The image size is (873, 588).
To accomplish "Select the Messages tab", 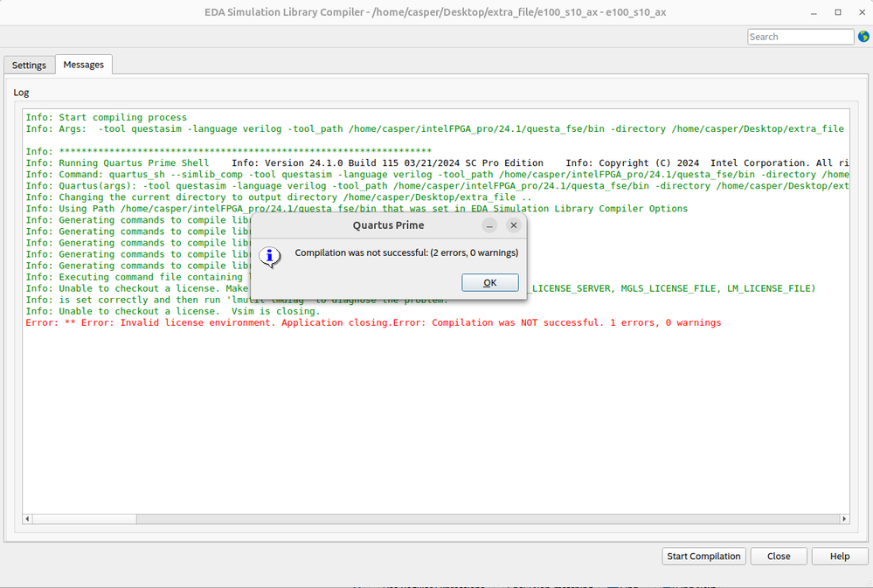I will [84, 65].
